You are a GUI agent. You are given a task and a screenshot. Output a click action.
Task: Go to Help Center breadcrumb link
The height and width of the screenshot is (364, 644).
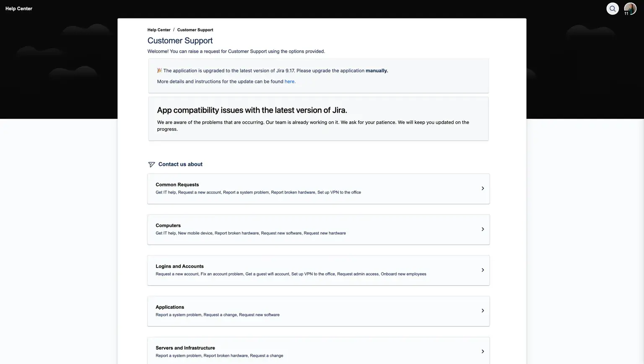click(159, 30)
